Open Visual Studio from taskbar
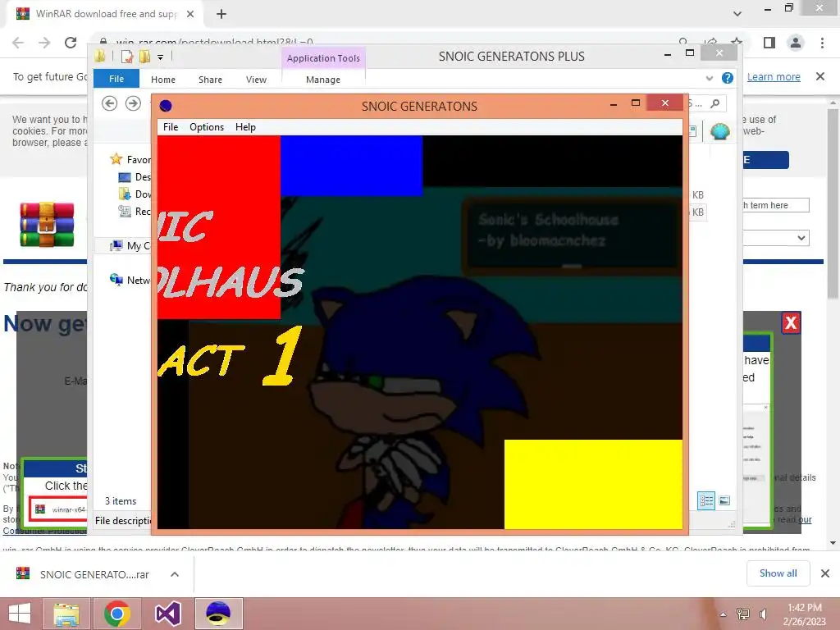Image resolution: width=840 pixels, height=630 pixels. pyautogui.click(x=167, y=614)
